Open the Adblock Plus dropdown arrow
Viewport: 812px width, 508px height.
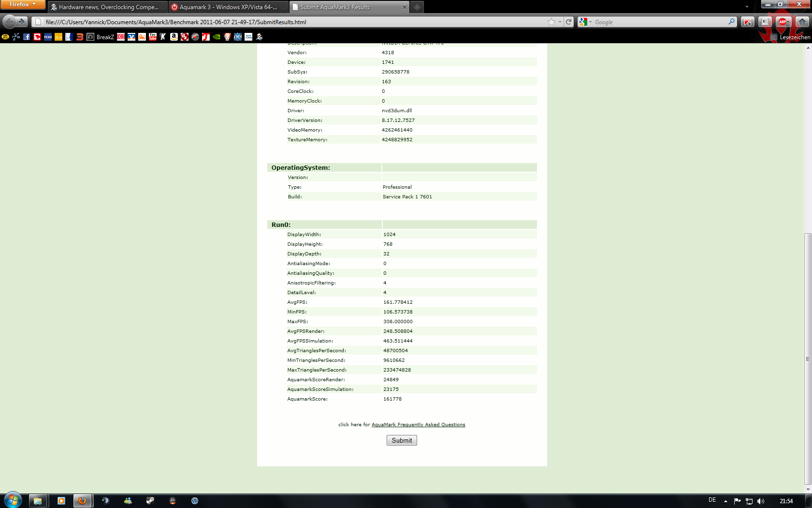(x=788, y=22)
